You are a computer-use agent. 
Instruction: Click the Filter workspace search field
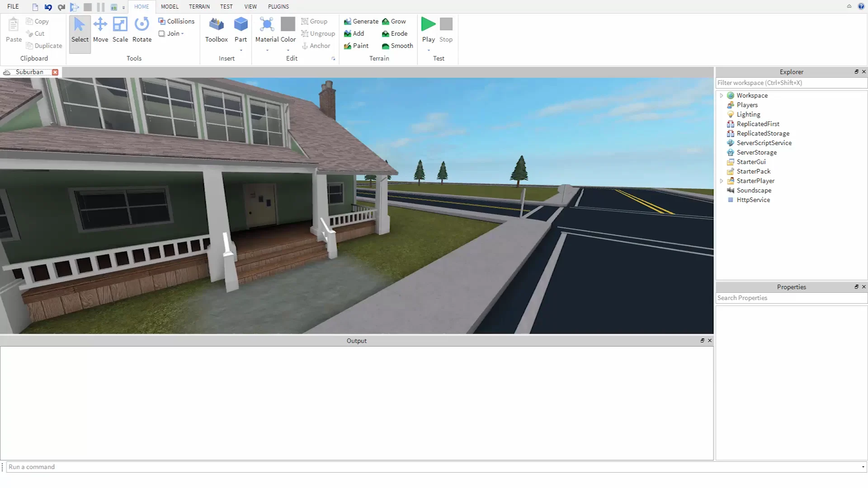pyautogui.click(x=791, y=83)
